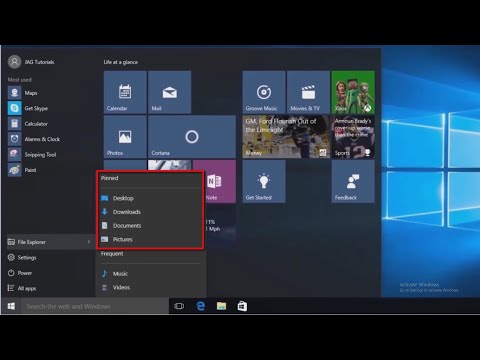Launch the Xbox tile
The width and height of the screenshot is (480, 360).
click(x=353, y=92)
